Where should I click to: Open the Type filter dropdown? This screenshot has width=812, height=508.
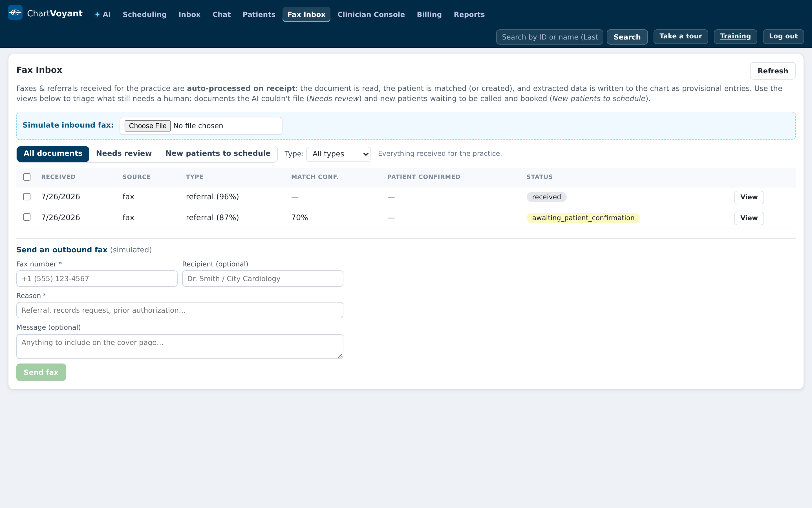pos(338,154)
